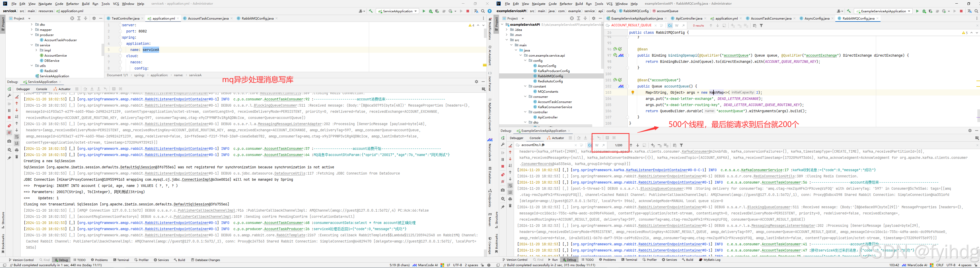Open the translate icon in serviceA toolbar

pyautogui.click(x=476, y=11)
